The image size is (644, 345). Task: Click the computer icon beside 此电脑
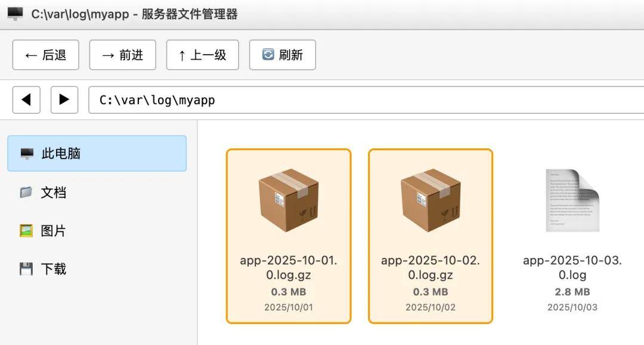pyautogui.click(x=27, y=154)
